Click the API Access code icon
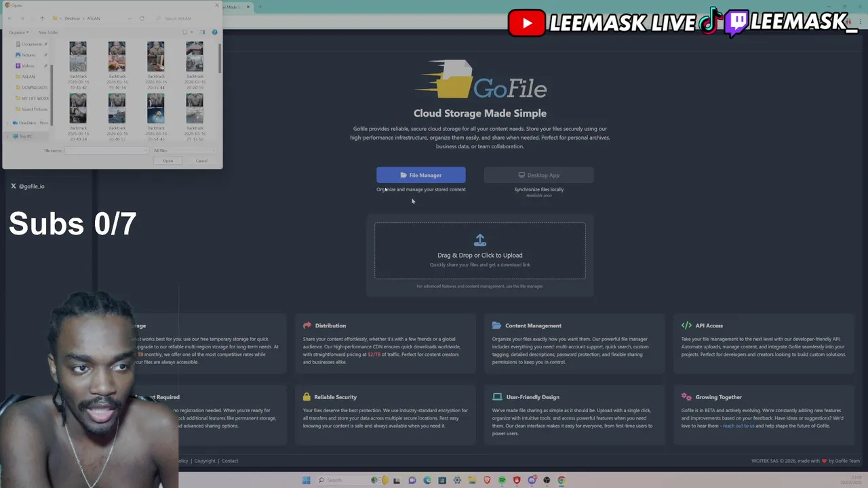 click(x=686, y=325)
